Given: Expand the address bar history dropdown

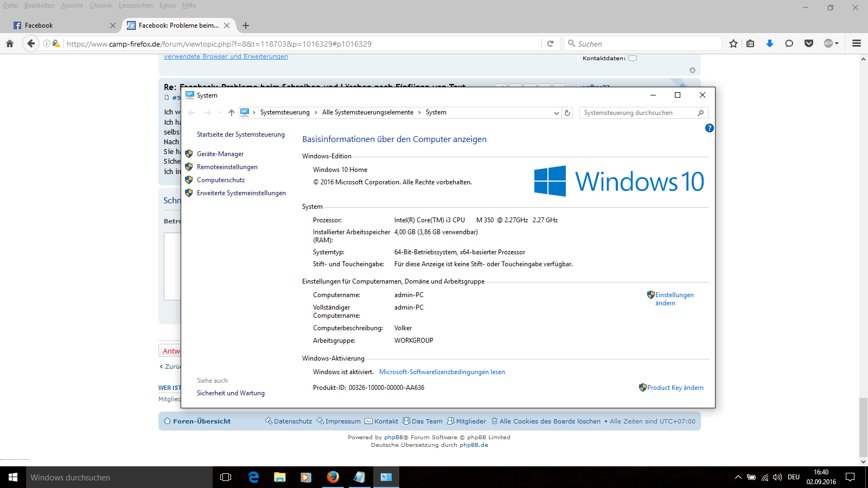Looking at the screenshot, I should pos(556,113).
